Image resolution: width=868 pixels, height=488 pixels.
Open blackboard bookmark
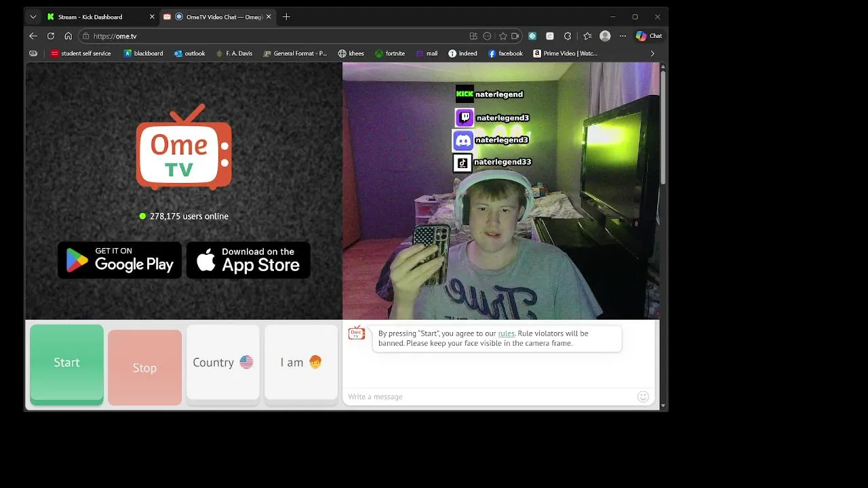[143, 54]
